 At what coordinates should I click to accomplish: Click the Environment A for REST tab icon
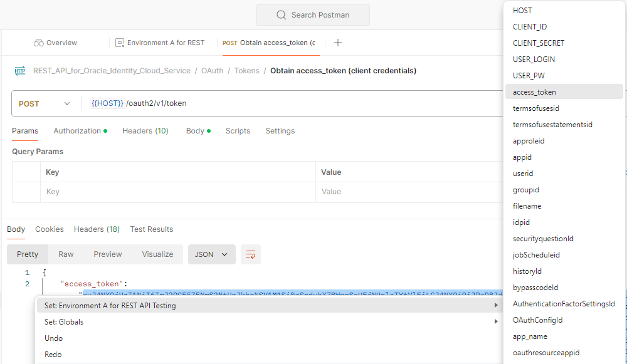pyautogui.click(x=120, y=43)
